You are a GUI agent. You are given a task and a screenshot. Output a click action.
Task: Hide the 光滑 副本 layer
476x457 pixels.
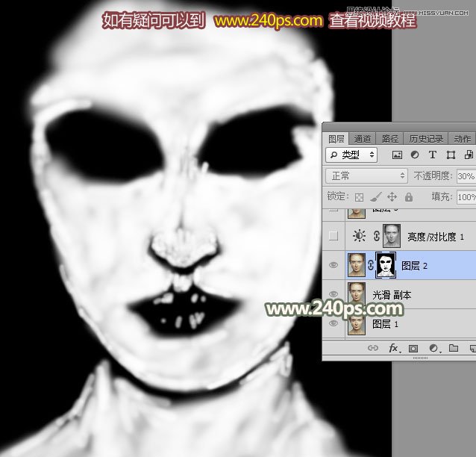[333, 295]
